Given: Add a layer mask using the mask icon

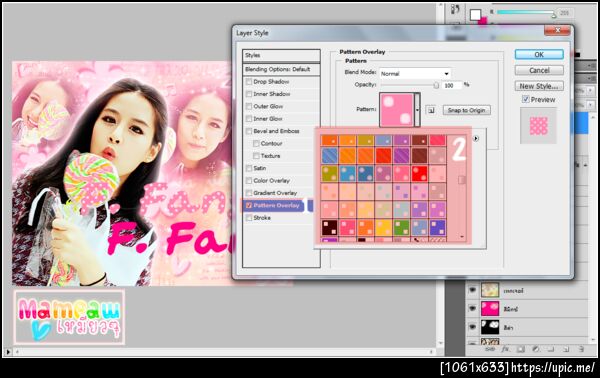Looking at the screenshot, I should [x=521, y=349].
